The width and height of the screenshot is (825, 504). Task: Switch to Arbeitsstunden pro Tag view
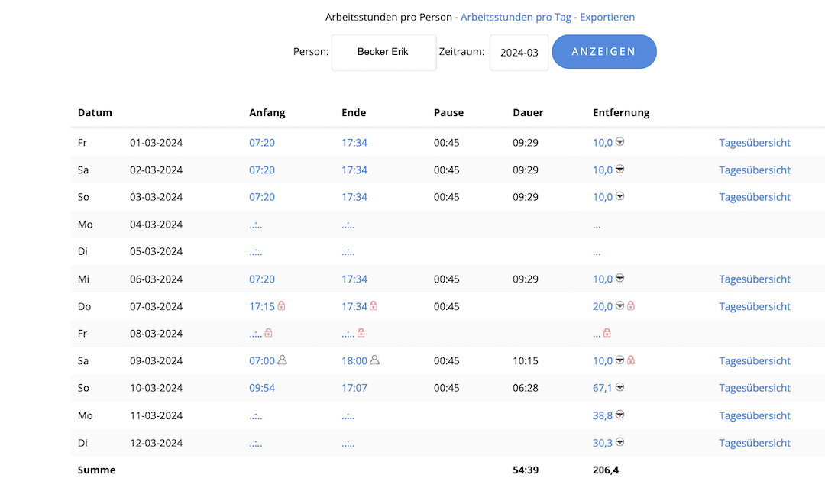tap(516, 17)
